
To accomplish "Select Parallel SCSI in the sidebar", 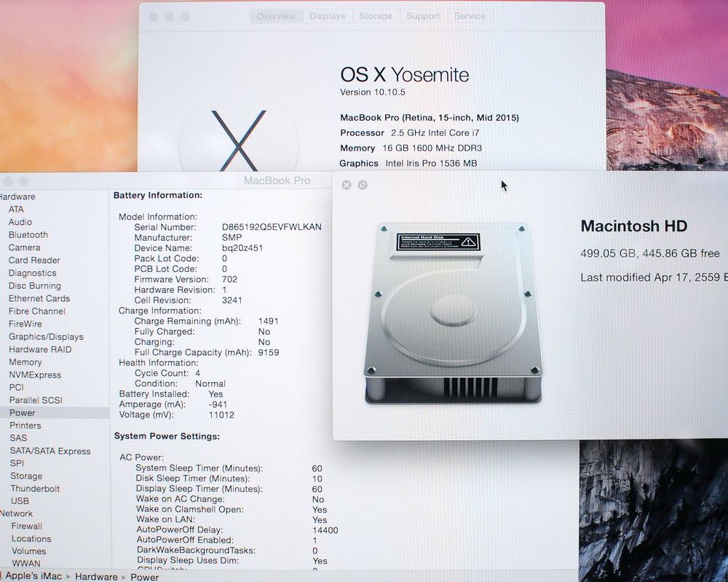I will pyautogui.click(x=36, y=400).
